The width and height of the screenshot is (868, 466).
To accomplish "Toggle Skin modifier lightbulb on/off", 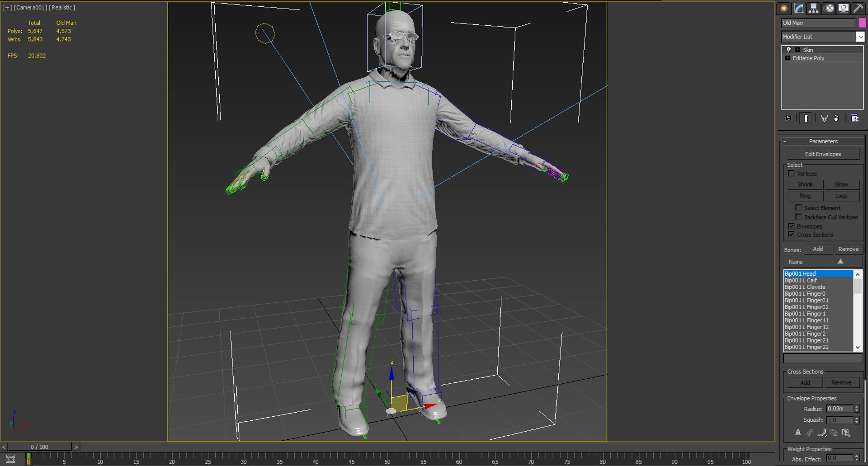I will click(x=788, y=50).
